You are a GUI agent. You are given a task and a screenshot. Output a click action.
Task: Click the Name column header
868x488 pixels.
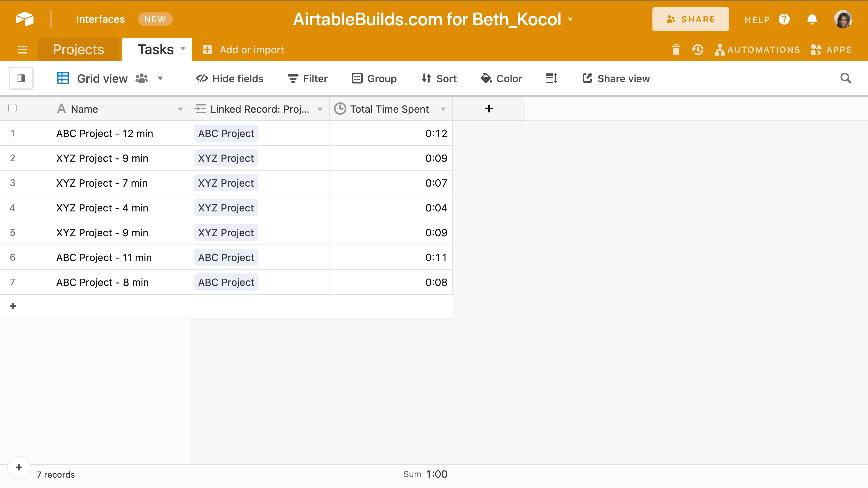tap(95, 109)
